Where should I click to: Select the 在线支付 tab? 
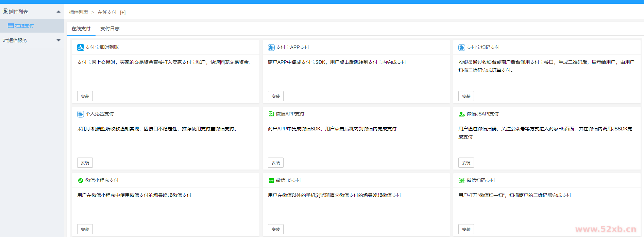[x=81, y=29]
